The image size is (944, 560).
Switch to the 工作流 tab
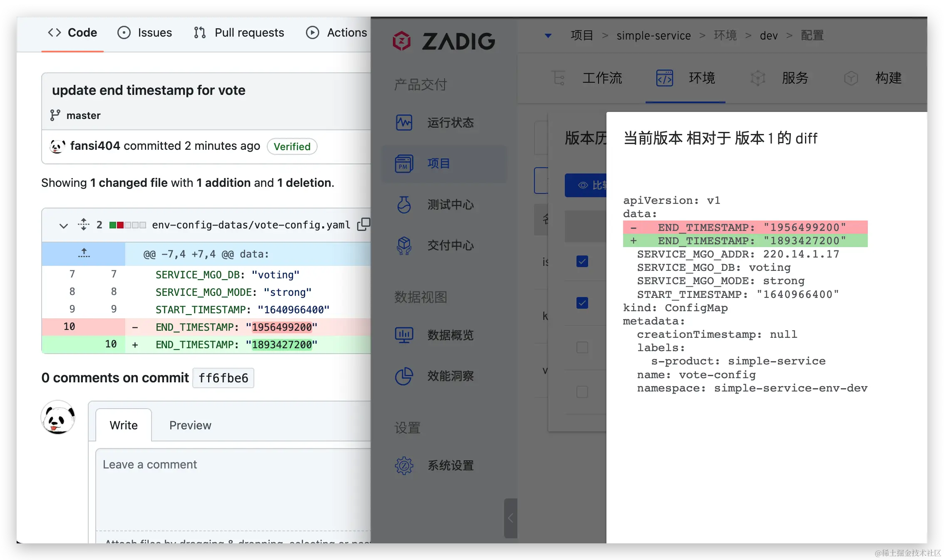pos(601,78)
